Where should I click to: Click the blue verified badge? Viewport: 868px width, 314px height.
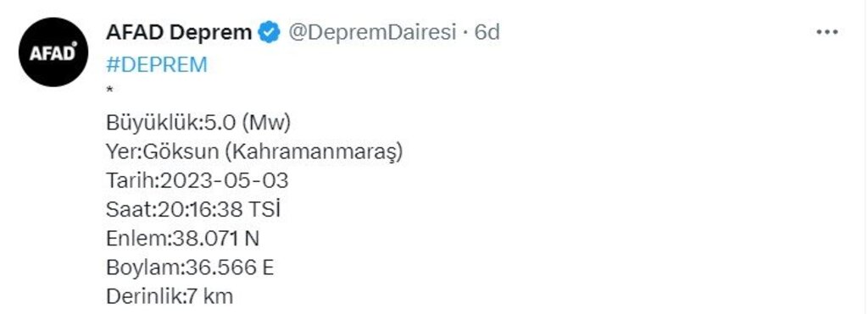point(270,33)
